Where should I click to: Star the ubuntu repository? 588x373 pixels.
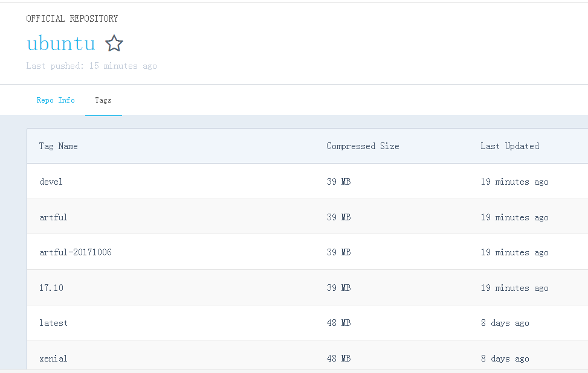[x=114, y=43]
